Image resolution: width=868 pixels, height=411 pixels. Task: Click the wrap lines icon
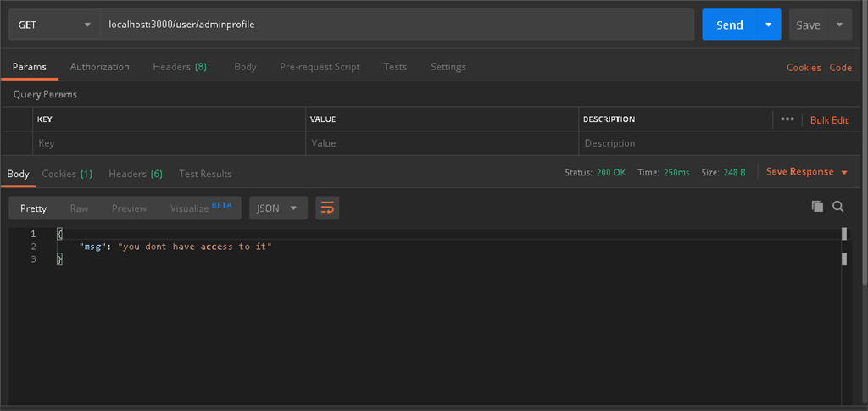(x=327, y=208)
